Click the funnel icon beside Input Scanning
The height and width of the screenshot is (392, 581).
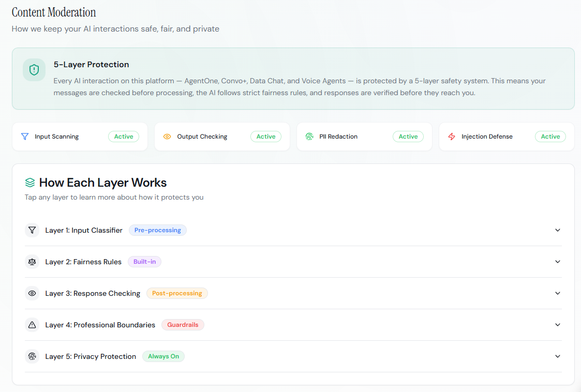pyautogui.click(x=25, y=137)
